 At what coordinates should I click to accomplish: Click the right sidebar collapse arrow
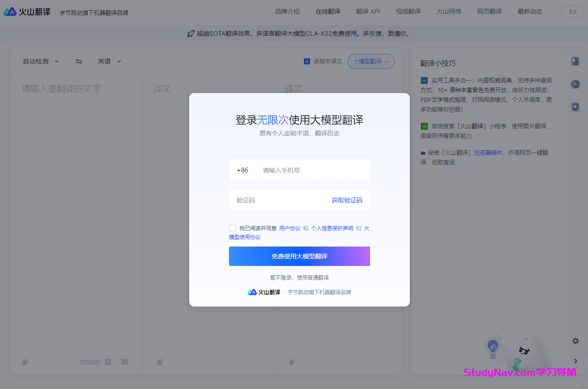576,361
